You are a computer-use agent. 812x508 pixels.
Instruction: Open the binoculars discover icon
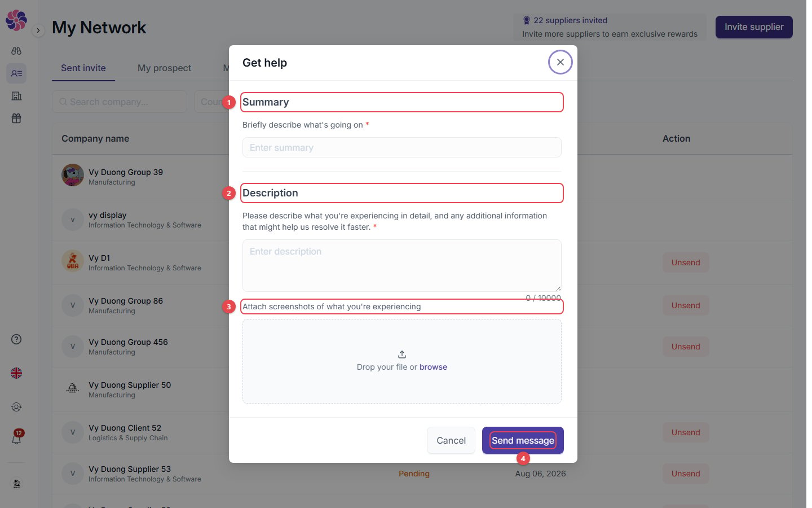(16, 51)
